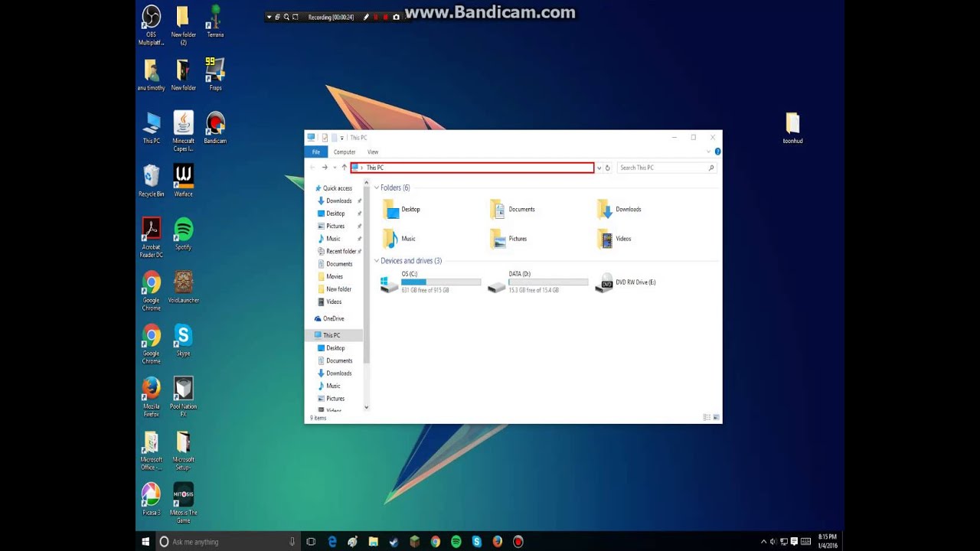Image resolution: width=980 pixels, height=551 pixels.
Task: Collapse the Folders (6) group
Action: coord(377,187)
